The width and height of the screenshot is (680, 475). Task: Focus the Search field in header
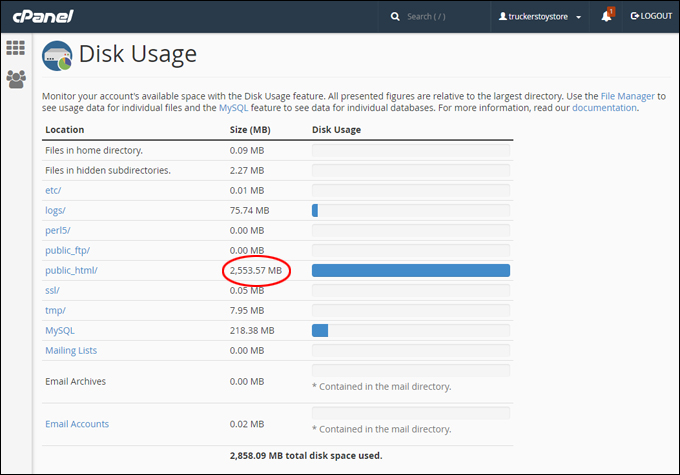point(426,16)
